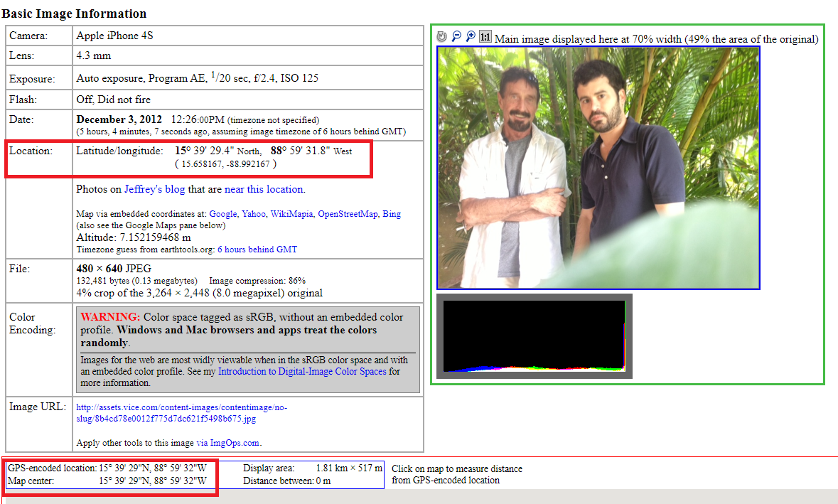
Task: Click the red 'WARNING:' text
Action: 110,317
